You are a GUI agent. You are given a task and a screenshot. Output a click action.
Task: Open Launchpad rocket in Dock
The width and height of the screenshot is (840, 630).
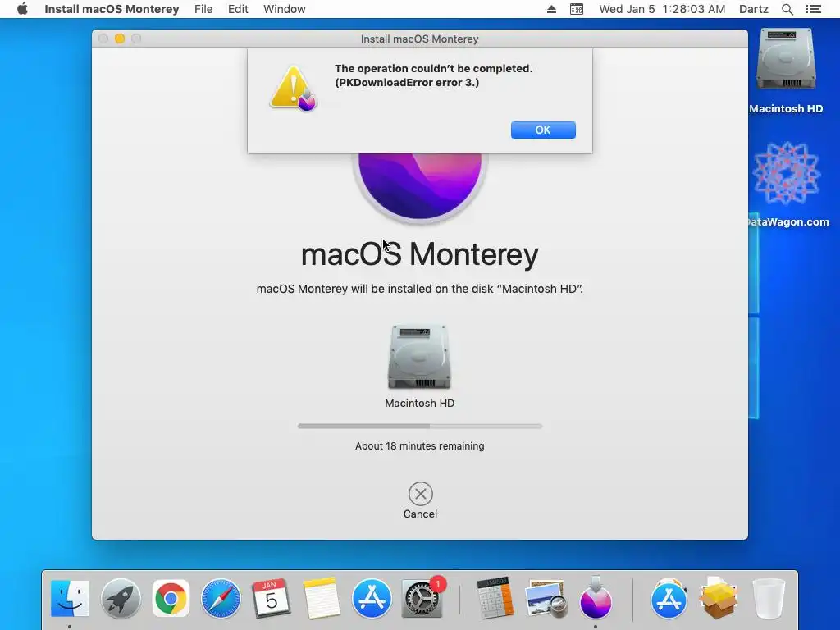tap(121, 598)
